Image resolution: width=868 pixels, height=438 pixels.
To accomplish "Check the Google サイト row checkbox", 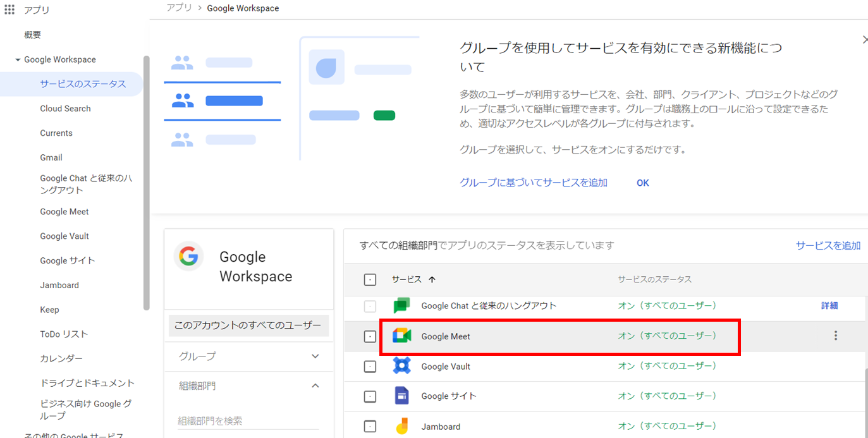I will (x=370, y=396).
